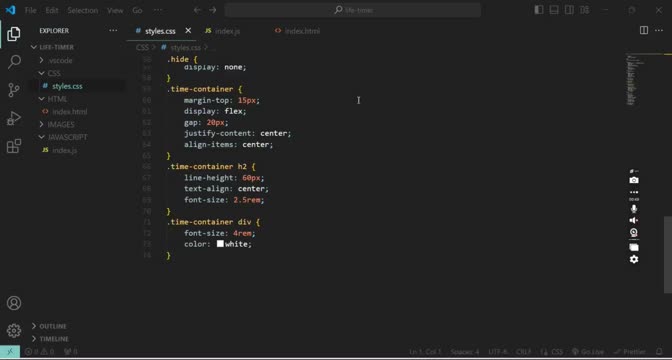Click the white color swatch in the code
The height and width of the screenshot is (360, 672).
pyautogui.click(x=220, y=244)
